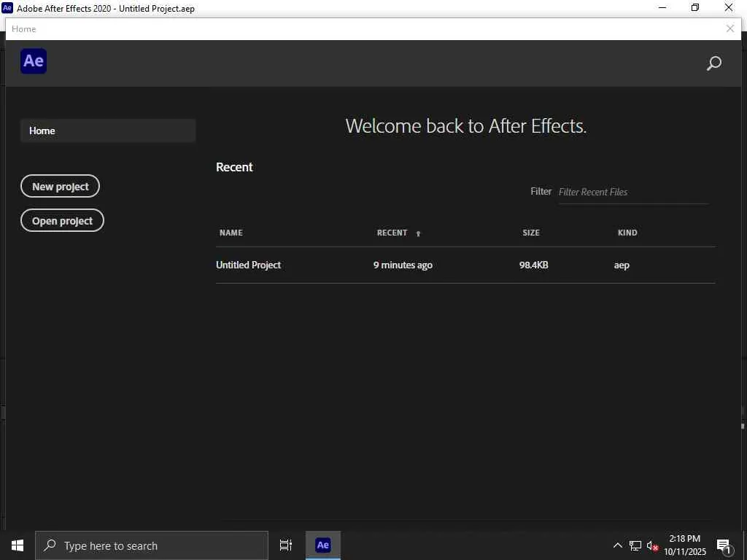
Task: Click the 9 minutes ago entry
Action: click(x=403, y=265)
